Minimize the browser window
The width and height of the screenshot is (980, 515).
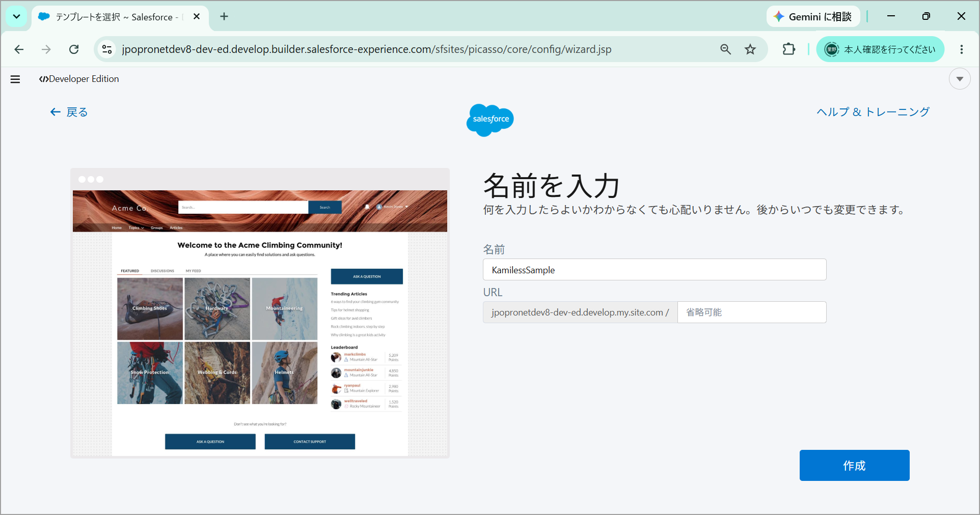[x=891, y=16]
